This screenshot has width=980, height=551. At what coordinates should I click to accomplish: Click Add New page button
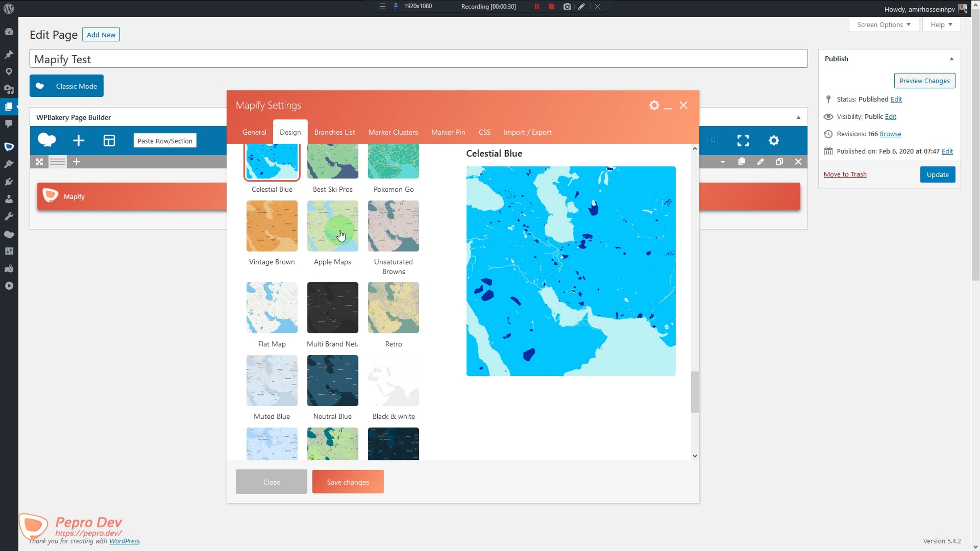point(101,35)
